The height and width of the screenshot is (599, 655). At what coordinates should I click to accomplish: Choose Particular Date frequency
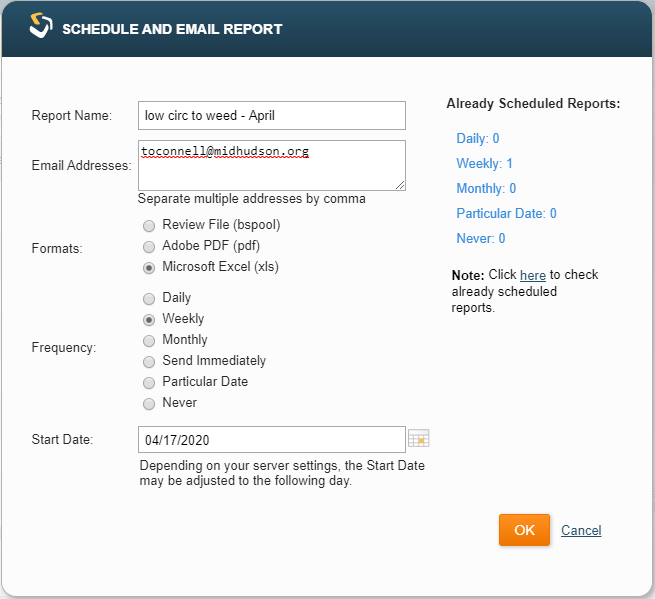[x=149, y=383]
